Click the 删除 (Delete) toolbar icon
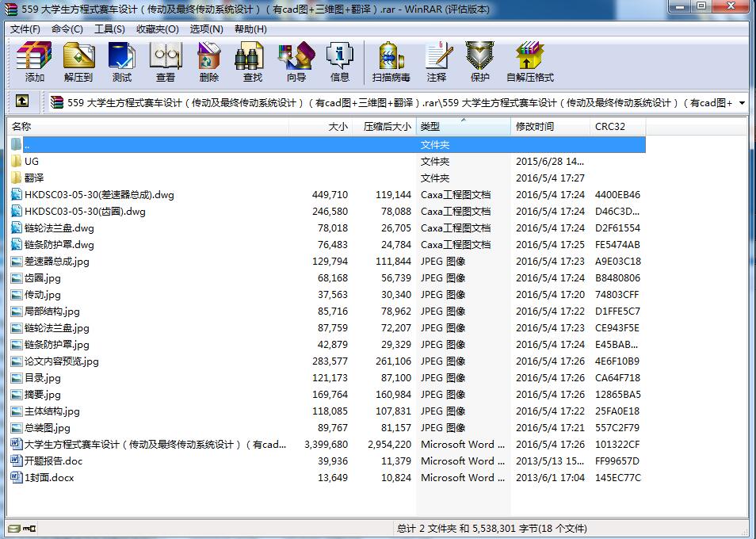The width and height of the screenshot is (756, 539). pyautogui.click(x=208, y=62)
